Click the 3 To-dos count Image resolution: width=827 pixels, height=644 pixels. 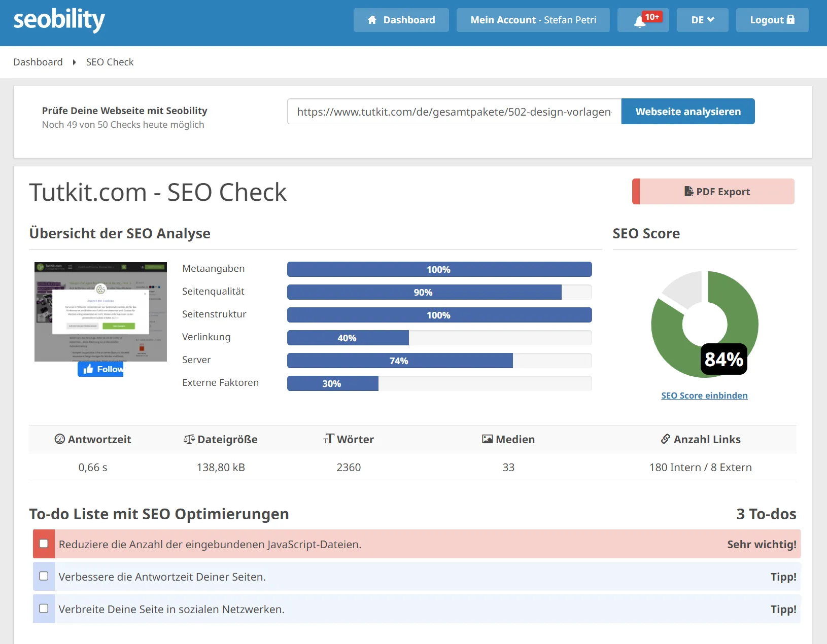point(766,514)
